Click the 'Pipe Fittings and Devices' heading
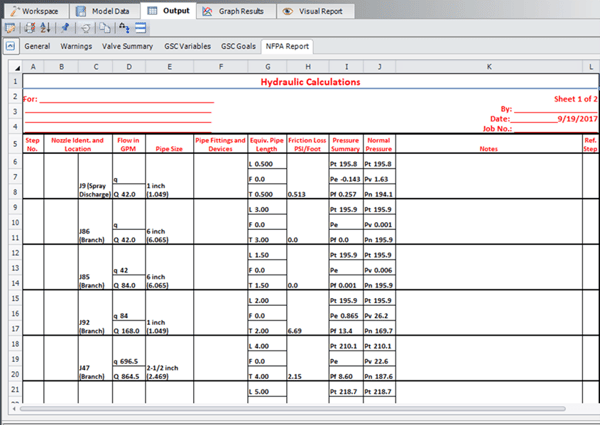 [x=220, y=144]
